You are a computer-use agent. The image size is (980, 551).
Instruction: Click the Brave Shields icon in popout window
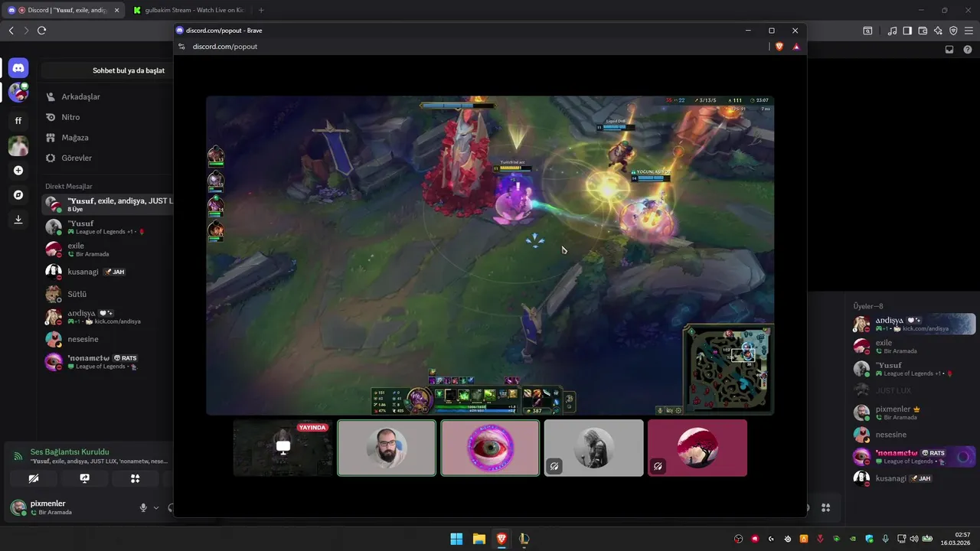[x=779, y=47]
